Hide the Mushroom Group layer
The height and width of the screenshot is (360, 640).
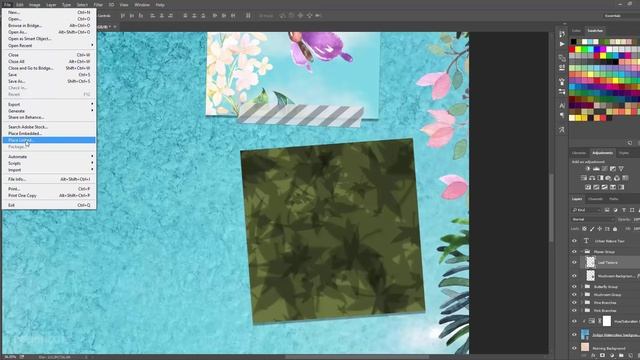pos(574,294)
